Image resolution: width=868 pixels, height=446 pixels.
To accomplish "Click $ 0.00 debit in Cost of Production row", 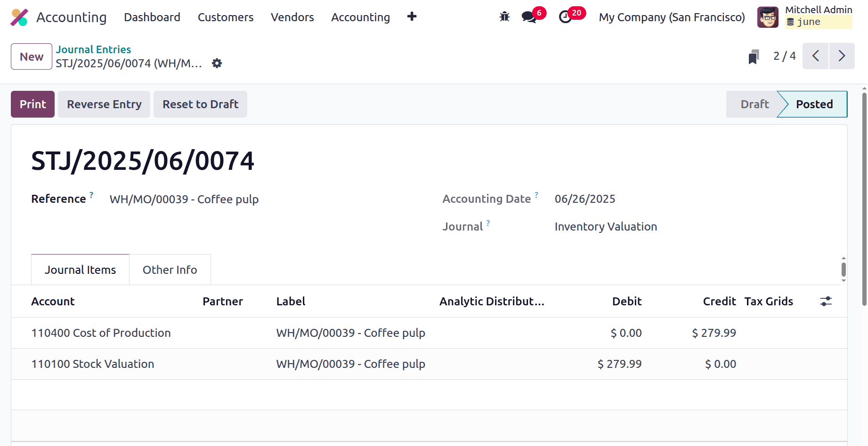I will (x=626, y=333).
